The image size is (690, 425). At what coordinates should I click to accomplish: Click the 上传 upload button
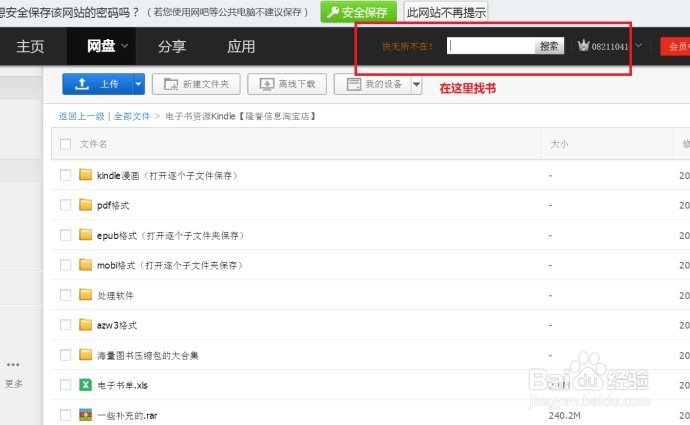97,84
